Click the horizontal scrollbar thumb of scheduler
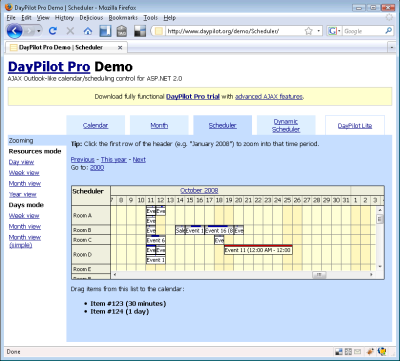Image resolution: width=400 pixels, height=361 pixels. pos(319,275)
